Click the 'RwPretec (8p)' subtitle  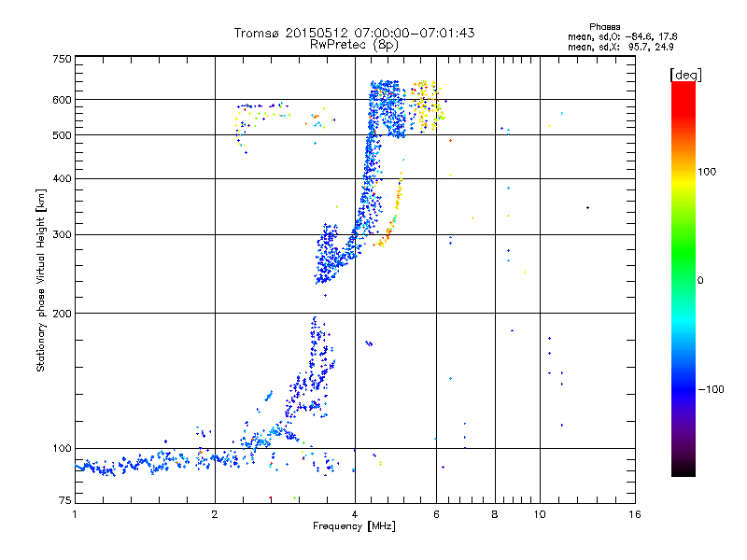tap(354, 45)
